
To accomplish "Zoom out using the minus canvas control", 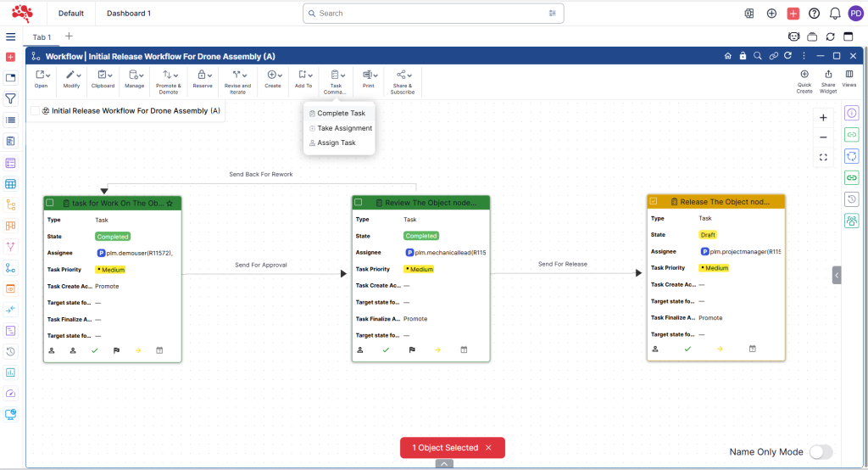I will click(823, 137).
